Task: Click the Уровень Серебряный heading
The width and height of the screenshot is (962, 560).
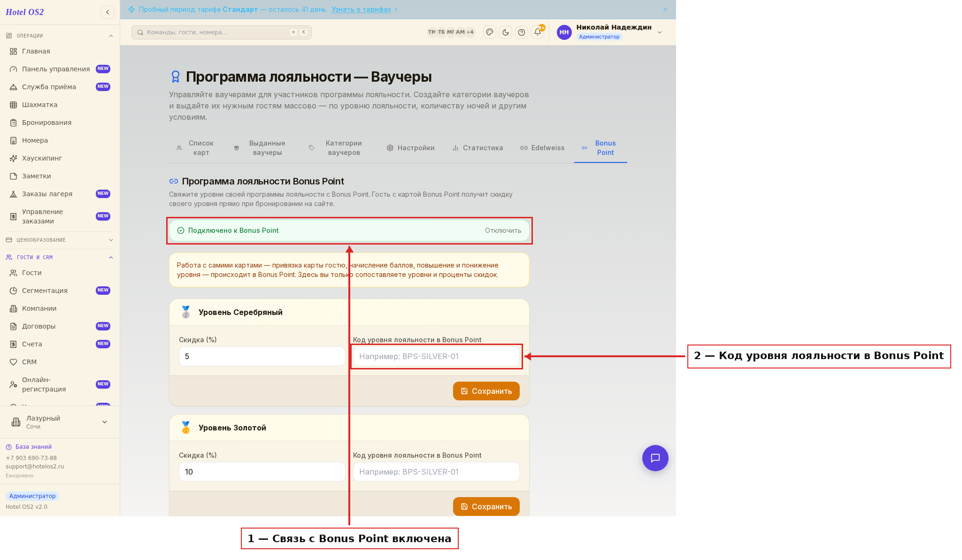Action: (240, 312)
